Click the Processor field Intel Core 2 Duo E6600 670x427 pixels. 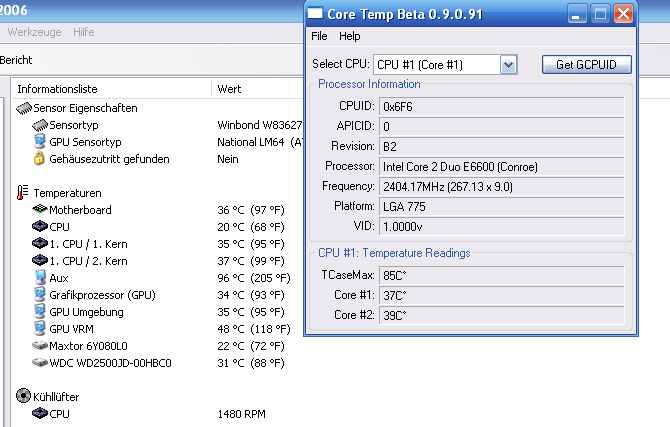click(x=501, y=167)
